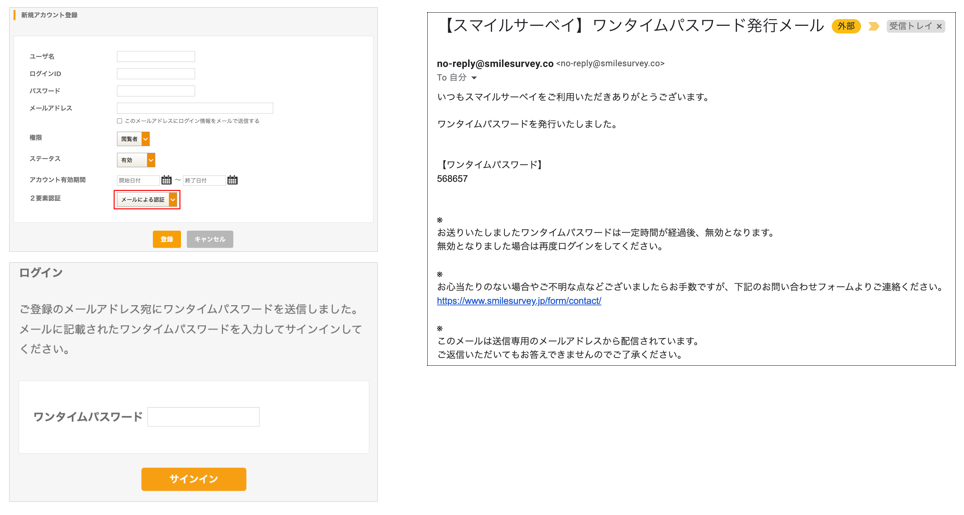Expand recipient details arrow beside To 自分
Screen dimensions: 964x515
coord(474,78)
